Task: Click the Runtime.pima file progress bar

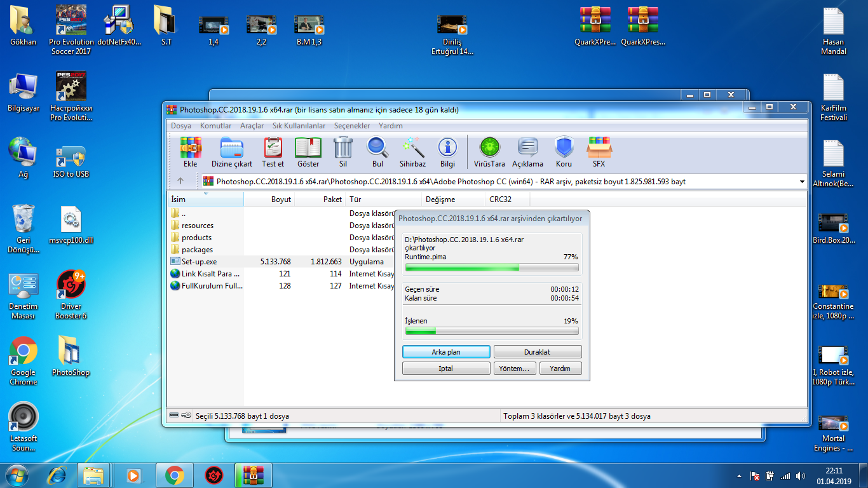Action: click(492, 268)
